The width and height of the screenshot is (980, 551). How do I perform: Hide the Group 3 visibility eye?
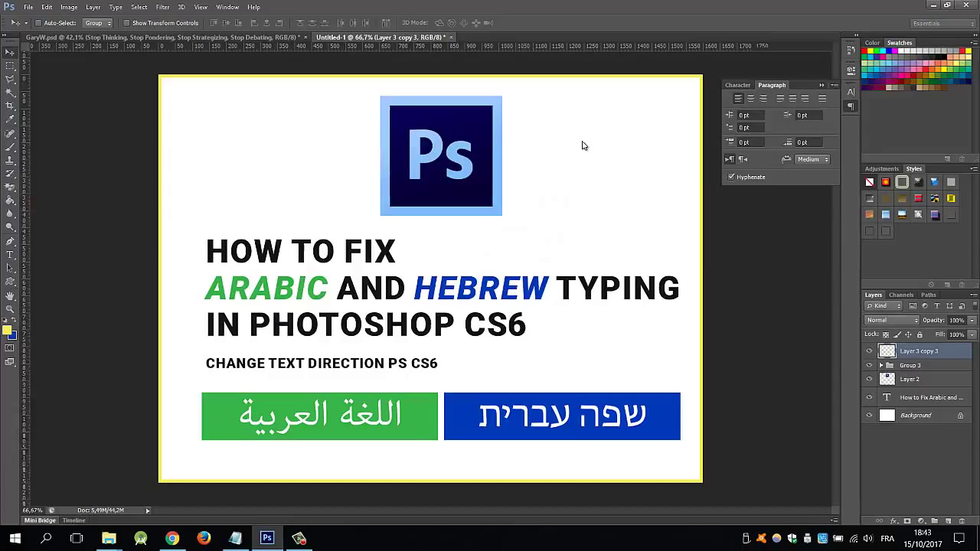[x=869, y=365]
